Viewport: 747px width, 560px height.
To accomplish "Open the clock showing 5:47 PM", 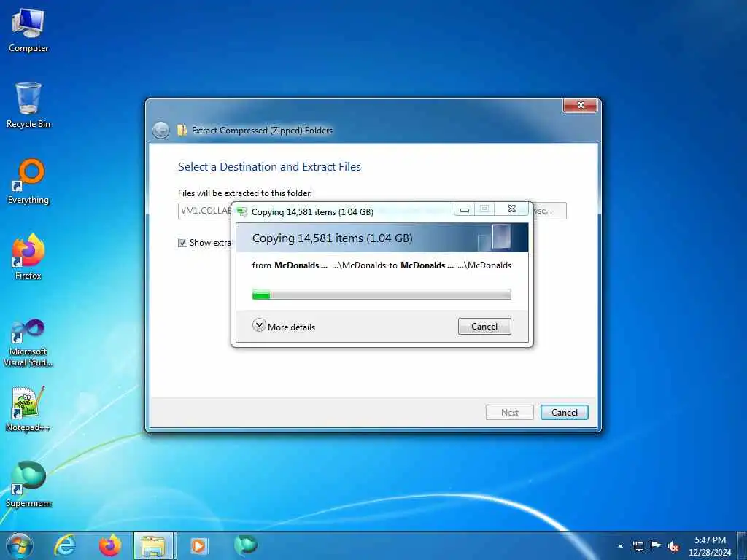I will coord(710,545).
